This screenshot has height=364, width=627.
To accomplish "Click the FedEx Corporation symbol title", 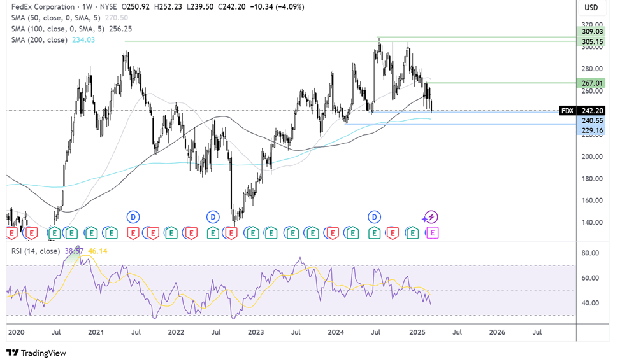I will [43, 7].
